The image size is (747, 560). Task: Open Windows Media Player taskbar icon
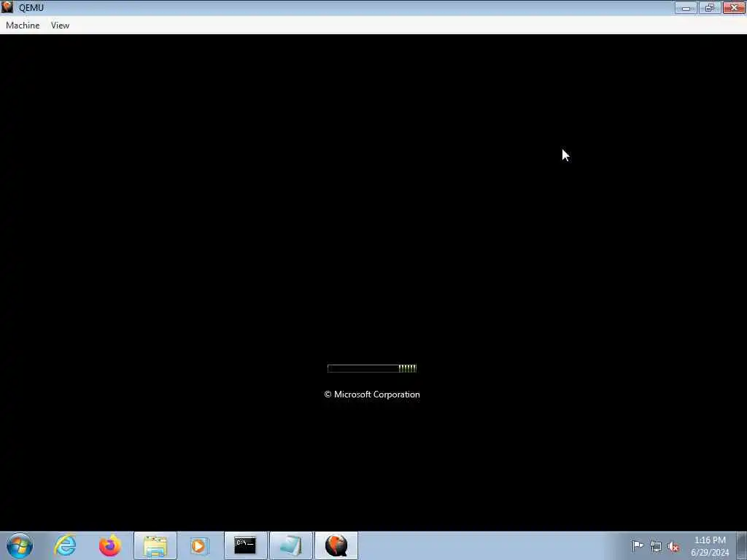200,545
